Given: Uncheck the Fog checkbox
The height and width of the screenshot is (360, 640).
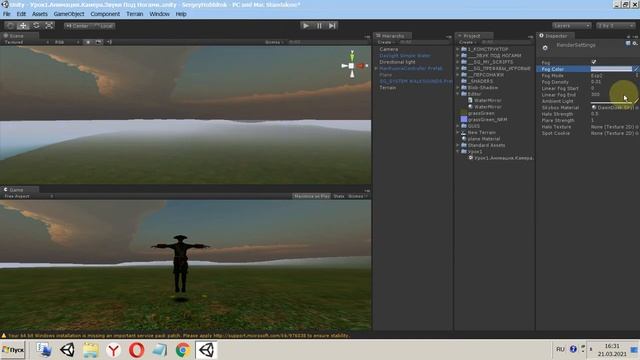Looking at the screenshot, I should pos(594,62).
